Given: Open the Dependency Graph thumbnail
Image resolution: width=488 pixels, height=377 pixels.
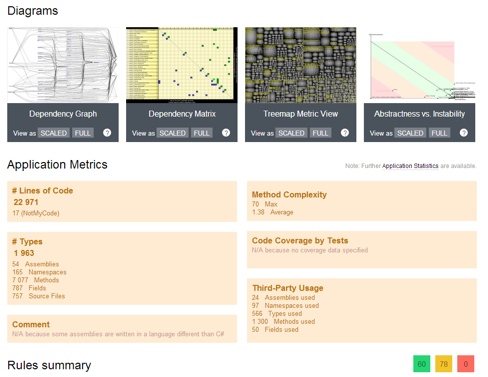Looking at the screenshot, I should 63,65.
